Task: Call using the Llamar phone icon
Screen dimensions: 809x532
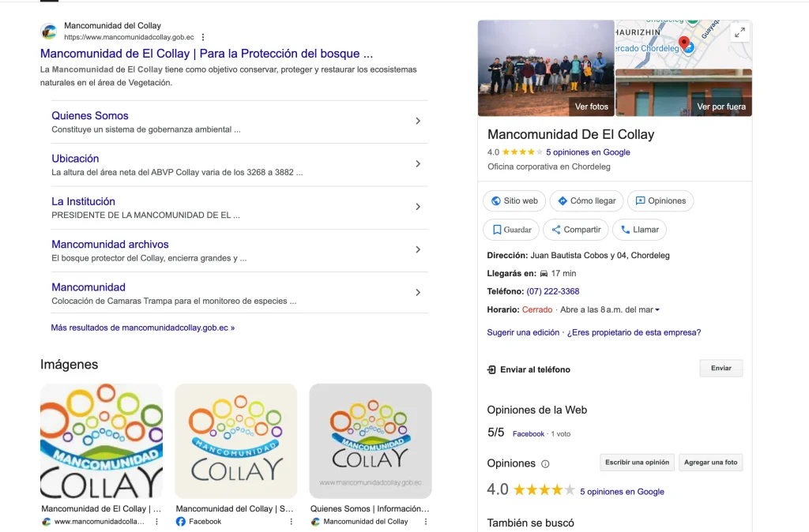Action: [x=623, y=229]
